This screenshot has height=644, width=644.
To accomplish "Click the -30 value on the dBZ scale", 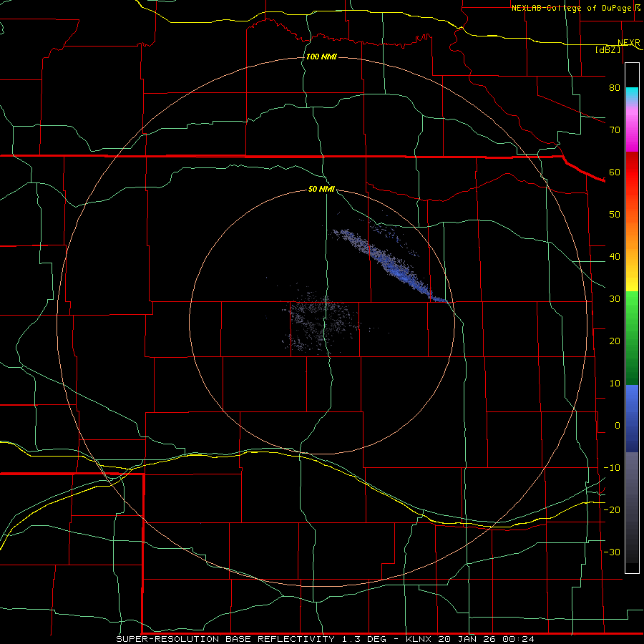I will click(612, 552).
